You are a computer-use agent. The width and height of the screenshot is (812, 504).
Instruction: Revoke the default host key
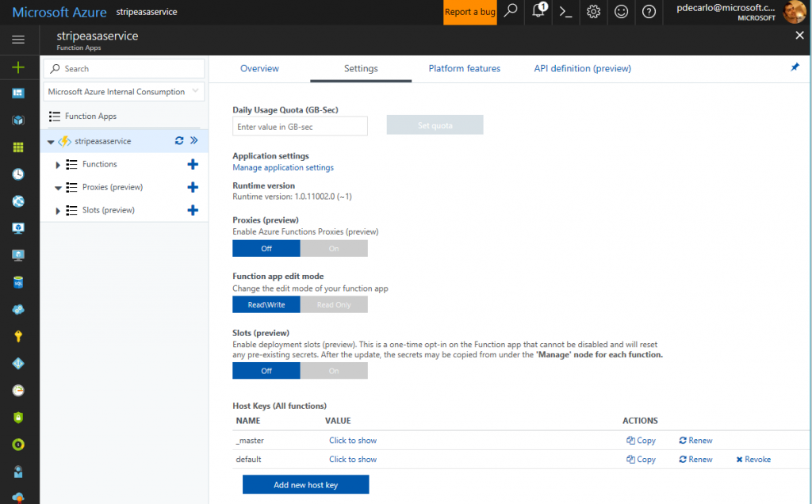coord(753,460)
